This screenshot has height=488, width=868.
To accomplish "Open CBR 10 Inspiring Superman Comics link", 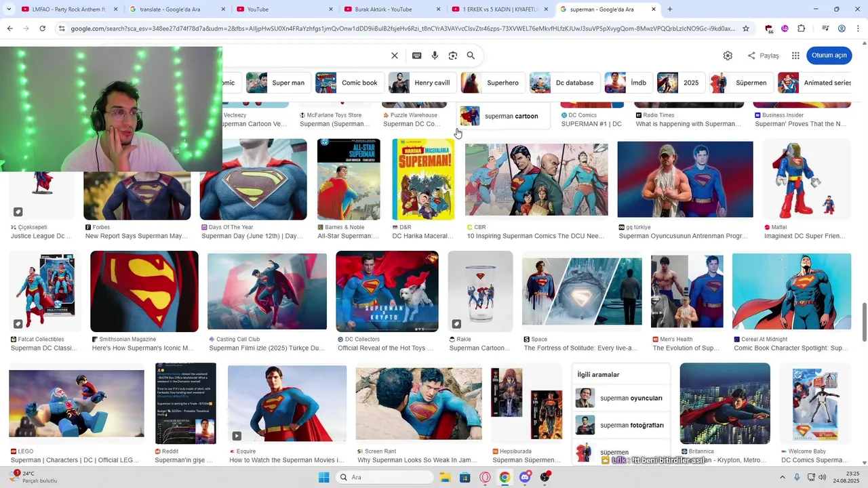I will click(536, 236).
